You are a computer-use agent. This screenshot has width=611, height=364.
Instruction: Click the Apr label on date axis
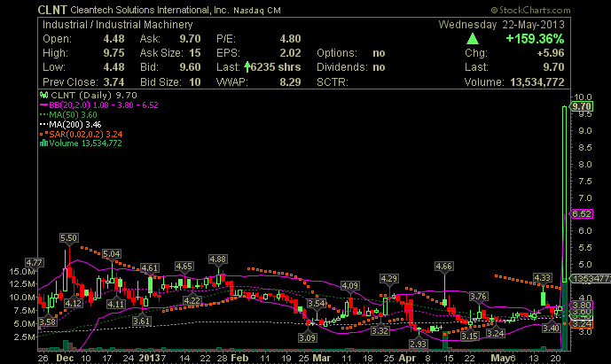407,358
